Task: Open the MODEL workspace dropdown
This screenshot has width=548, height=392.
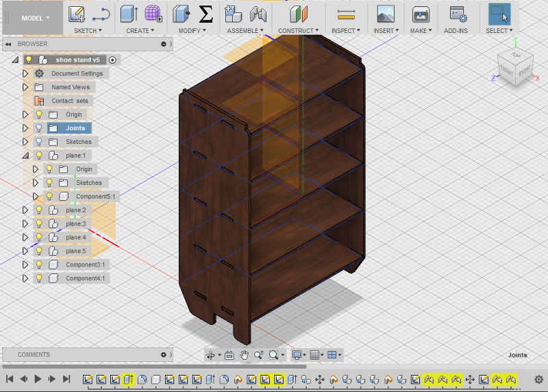Action: tap(36, 18)
